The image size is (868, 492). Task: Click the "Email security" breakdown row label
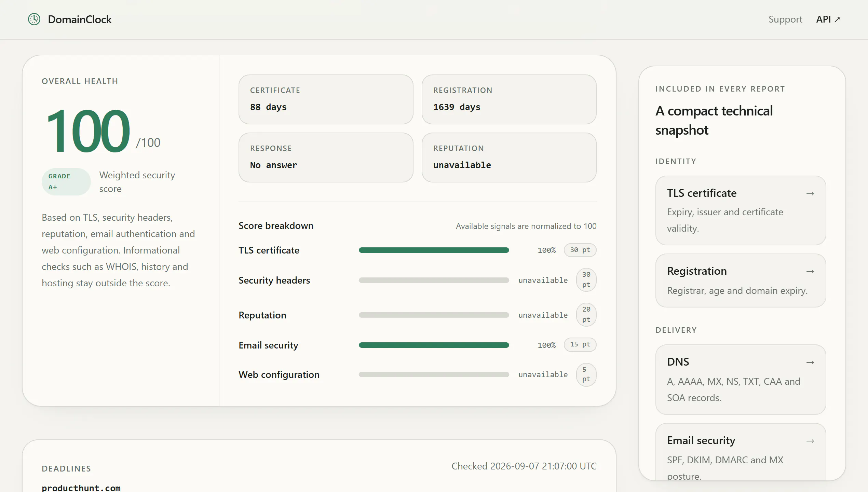[268, 345]
